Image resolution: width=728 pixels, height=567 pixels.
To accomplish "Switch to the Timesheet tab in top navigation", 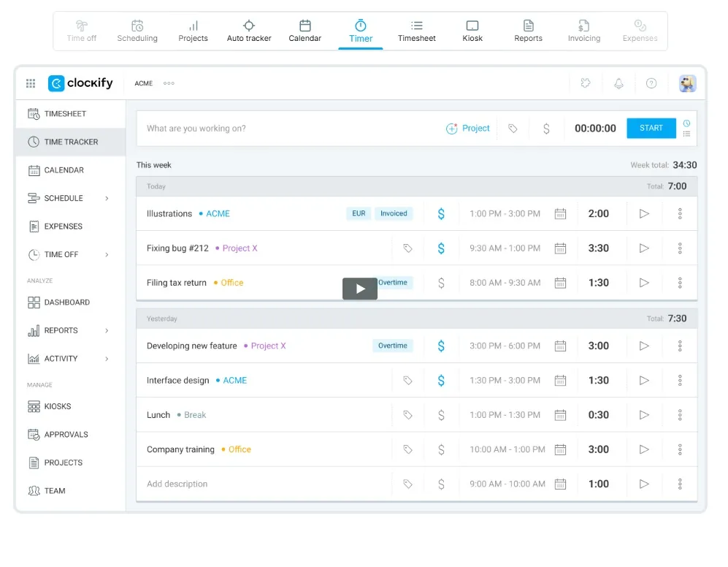I will tap(416, 30).
